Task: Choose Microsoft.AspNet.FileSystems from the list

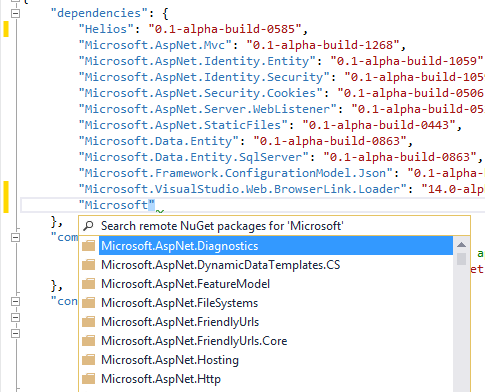Action: [x=276, y=303]
